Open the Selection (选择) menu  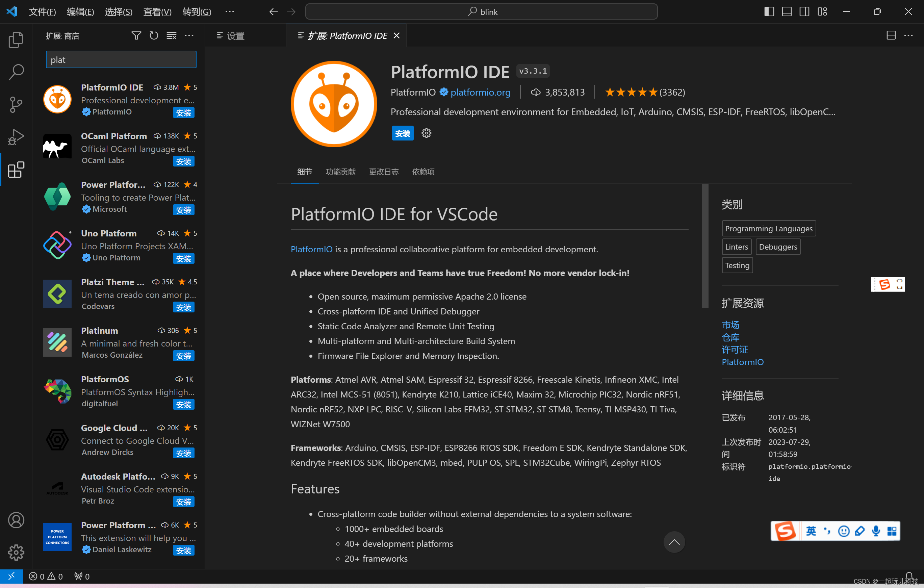(119, 12)
